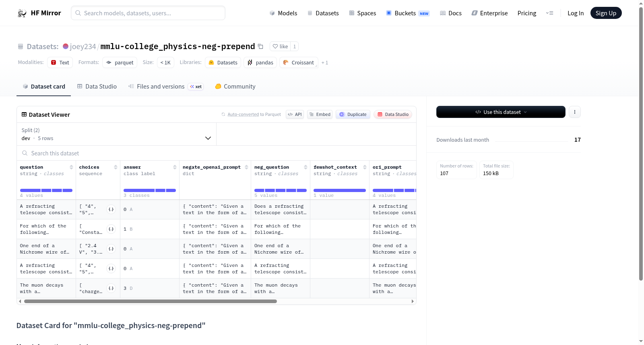Expand the Use this dataset dropdown
Image resolution: width=644 pixels, height=345 pixels.
pos(501,112)
